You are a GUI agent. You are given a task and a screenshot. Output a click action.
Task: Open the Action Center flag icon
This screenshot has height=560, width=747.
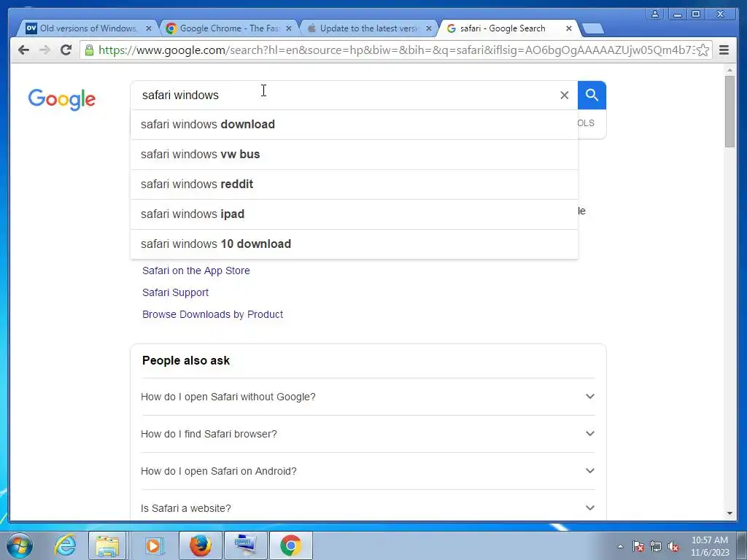click(x=638, y=547)
